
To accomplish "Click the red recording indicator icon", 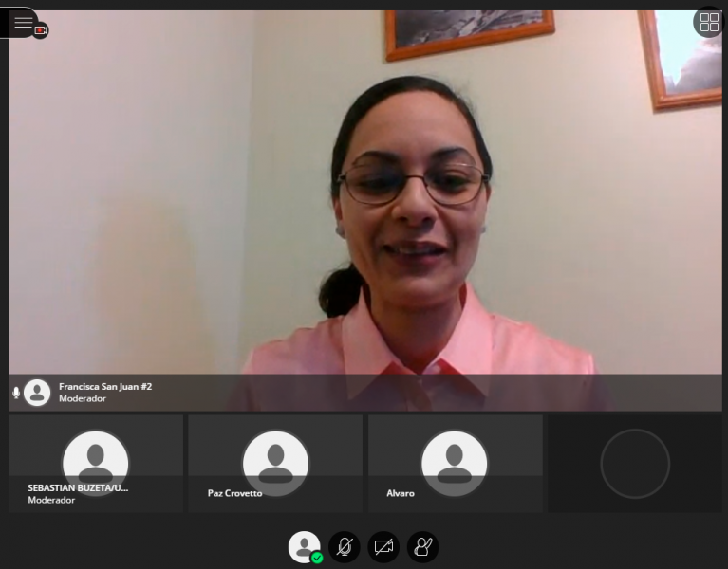I will [41, 30].
